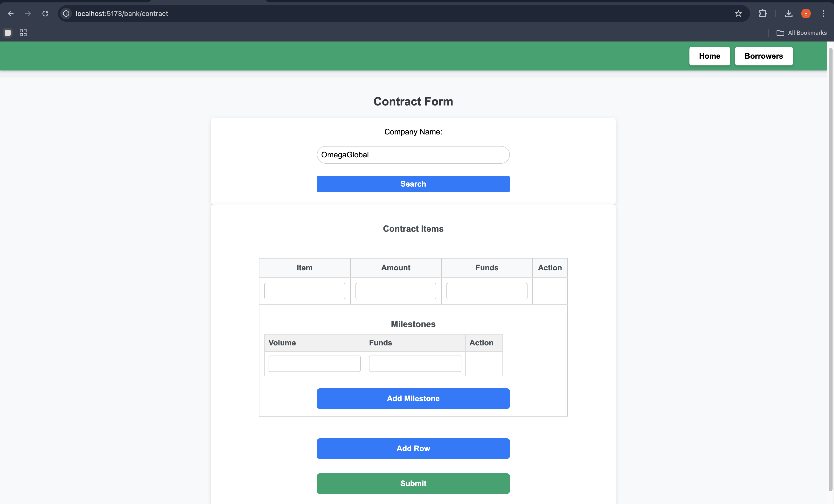Open the Borrowers page
This screenshot has height=504, width=834.
click(763, 56)
